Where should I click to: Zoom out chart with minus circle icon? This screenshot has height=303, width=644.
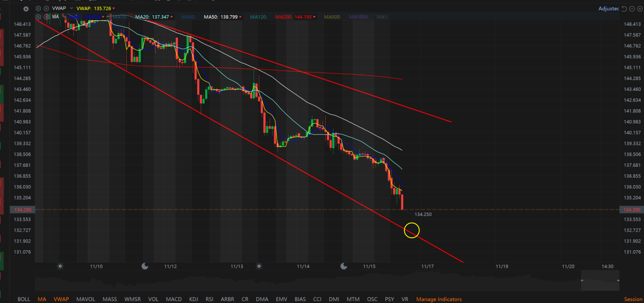[x=632, y=8]
